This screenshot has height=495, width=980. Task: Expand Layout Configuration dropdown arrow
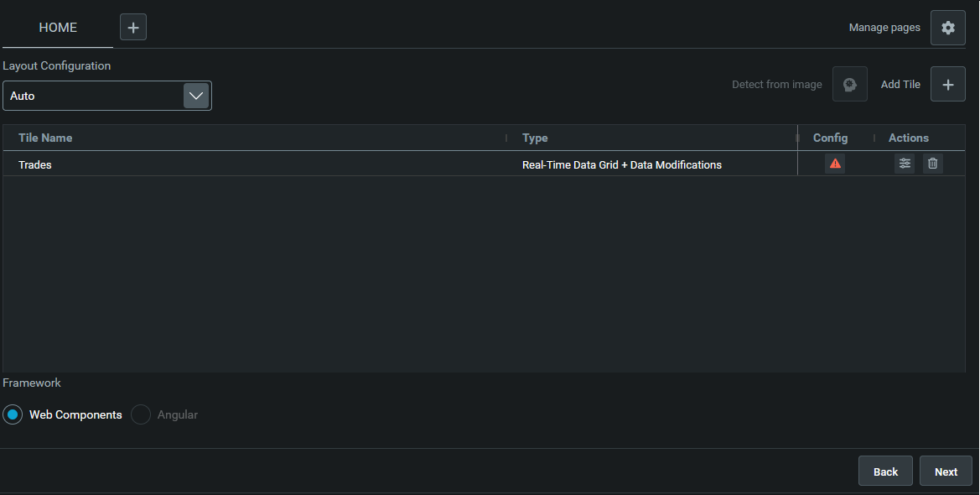coord(196,96)
